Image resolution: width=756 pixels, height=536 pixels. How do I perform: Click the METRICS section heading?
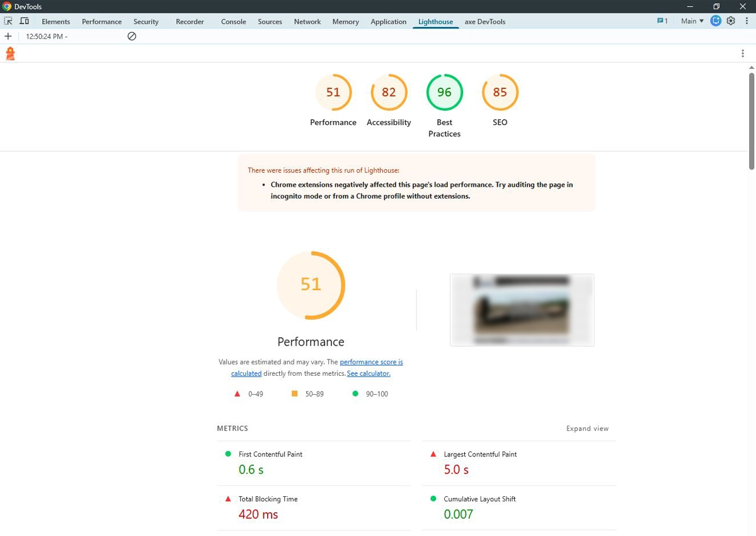tap(232, 428)
